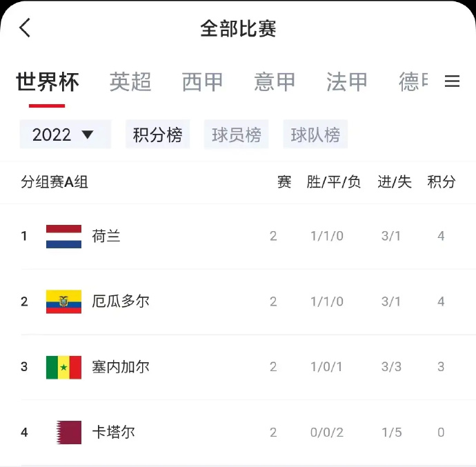Viewport: 476px width, 467px height.
Task: Open the 塞内加尔 team name
Action: pos(121,367)
